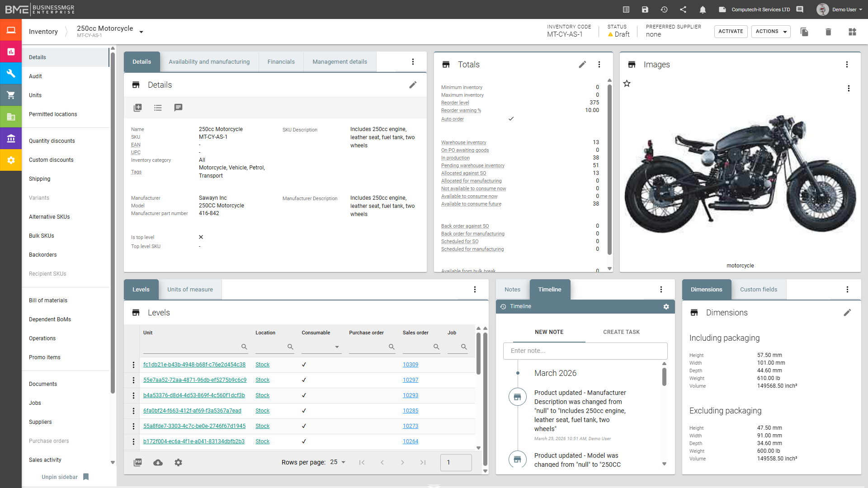Toggle the Auto order checkmark in Totals
868x488 pixels.
coord(511,119)
